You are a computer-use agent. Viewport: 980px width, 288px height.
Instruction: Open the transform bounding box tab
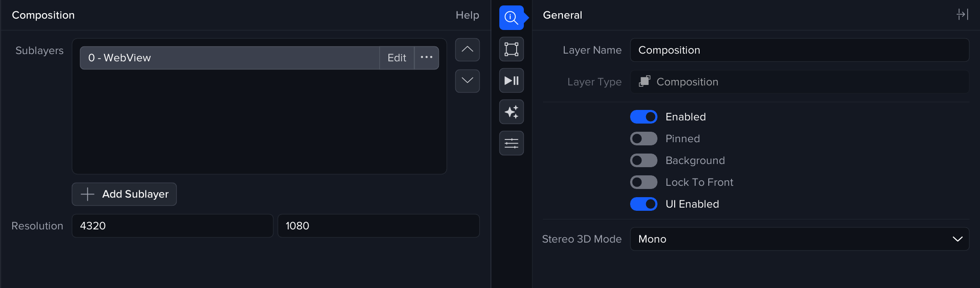[511, 49]
